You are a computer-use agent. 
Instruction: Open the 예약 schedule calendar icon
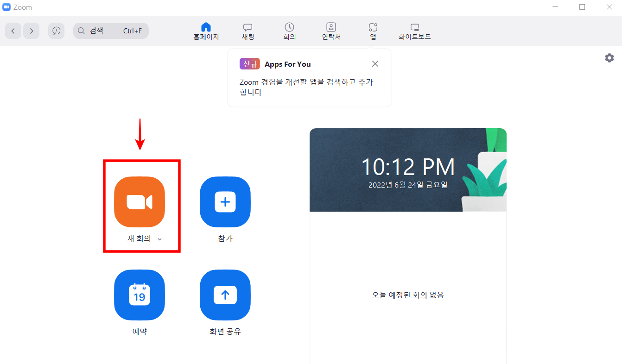coord(140,295)
